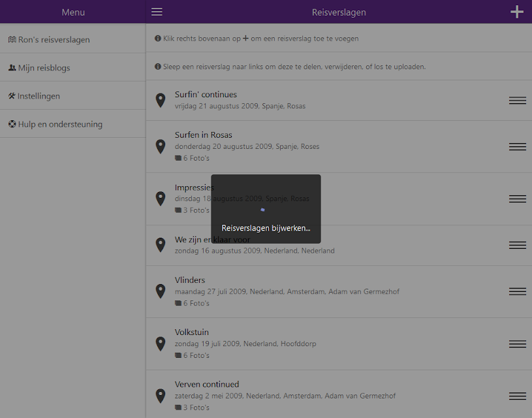Click location pin of Volkstuin entry

pyautogui.click(x=161, y=344)
